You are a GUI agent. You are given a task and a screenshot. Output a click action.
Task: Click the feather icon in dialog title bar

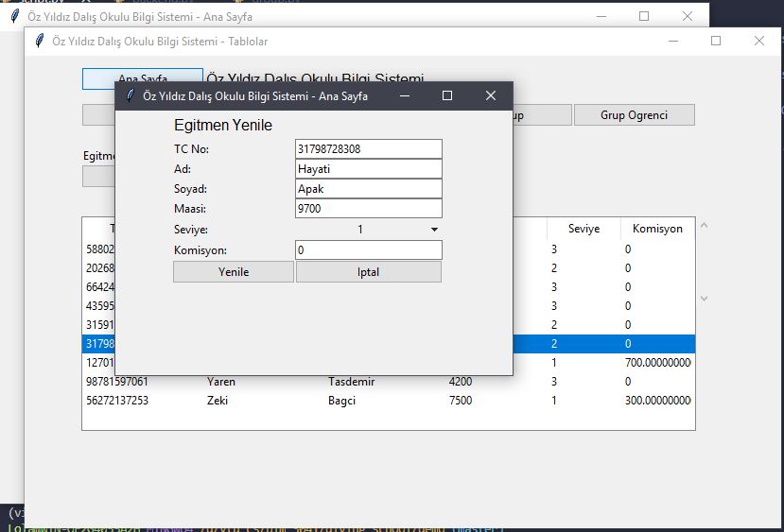(x=130, y=95)
